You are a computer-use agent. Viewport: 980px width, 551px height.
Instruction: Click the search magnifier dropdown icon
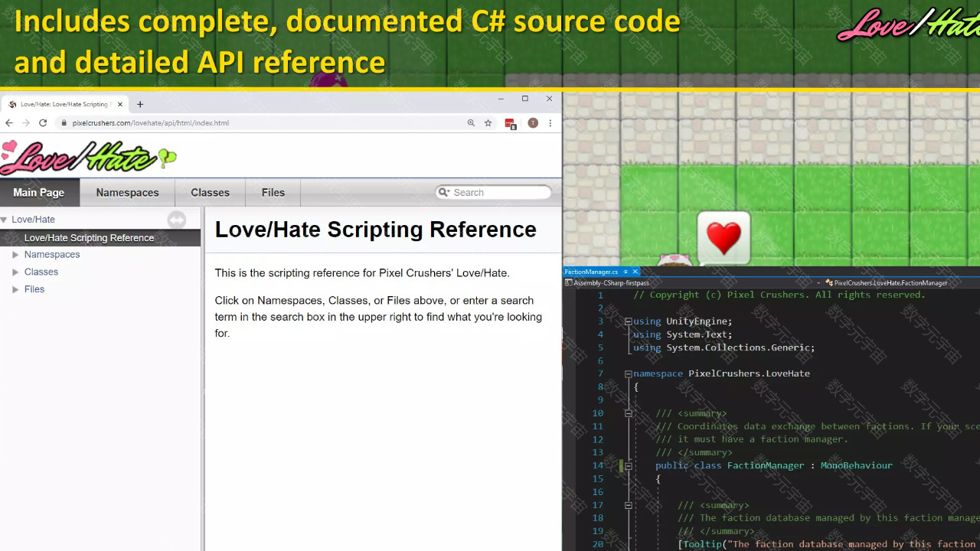click(x=443, y=192)
